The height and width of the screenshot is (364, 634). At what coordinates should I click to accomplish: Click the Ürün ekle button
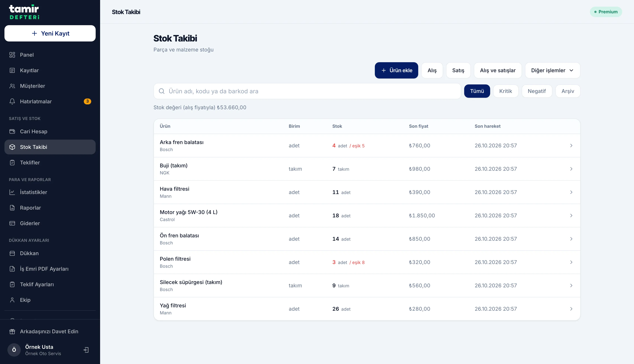tap(396, 71)
